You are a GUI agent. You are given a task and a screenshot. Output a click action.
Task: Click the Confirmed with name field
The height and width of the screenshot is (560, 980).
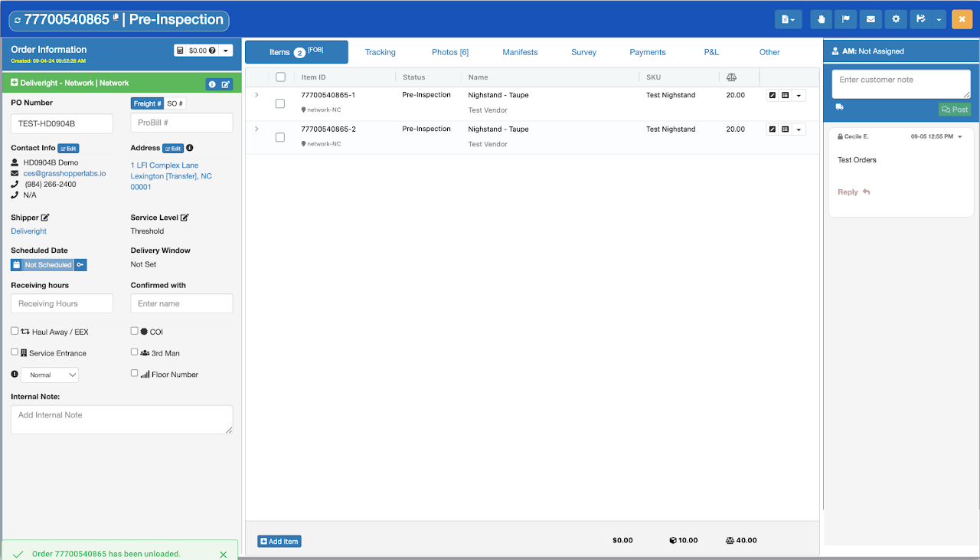[182, 303]
